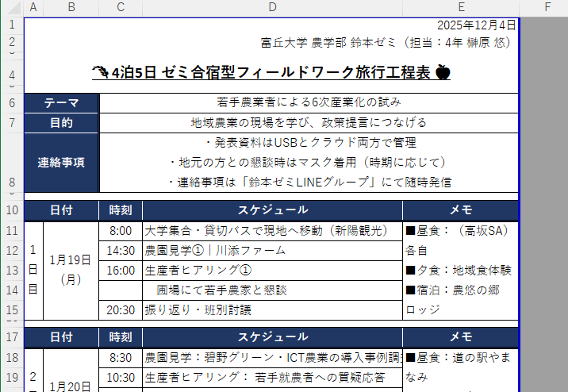Select row 10 header

point(12,210)
